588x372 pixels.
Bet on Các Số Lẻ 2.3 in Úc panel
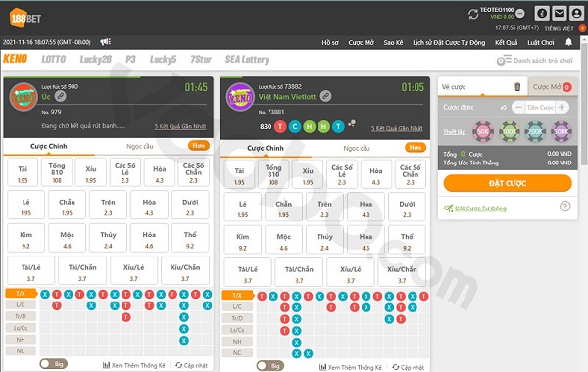click(x=125, y=172)
